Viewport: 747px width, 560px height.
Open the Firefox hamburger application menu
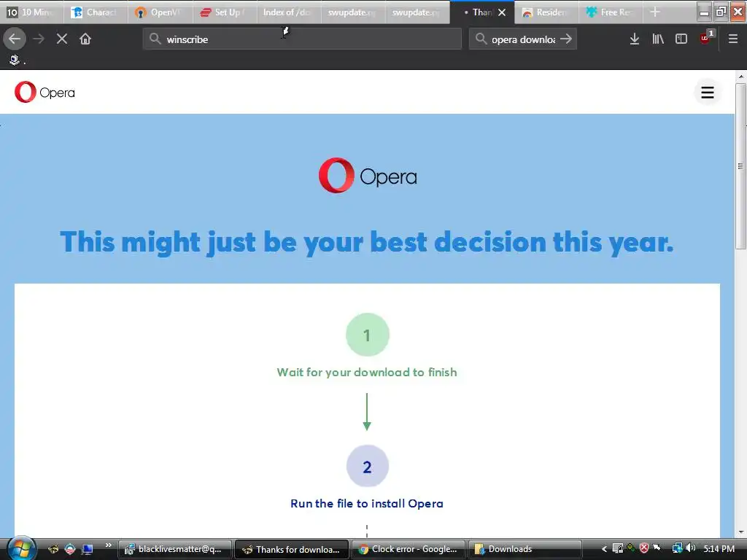pyautogui.click(x=733, y=39)
